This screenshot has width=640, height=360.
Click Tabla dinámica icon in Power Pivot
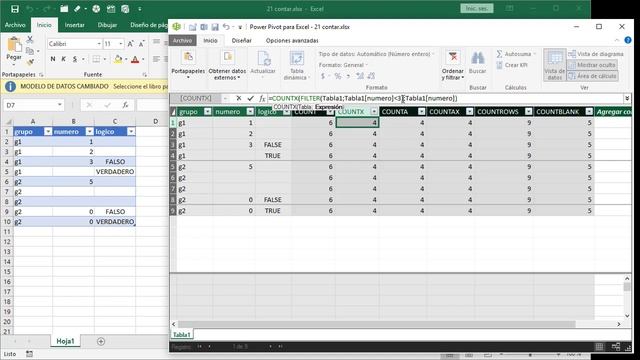[297, 58]
